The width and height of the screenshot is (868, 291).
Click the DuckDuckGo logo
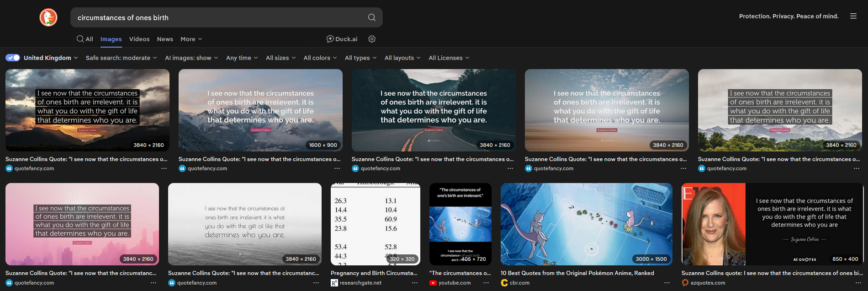[48, 17]
